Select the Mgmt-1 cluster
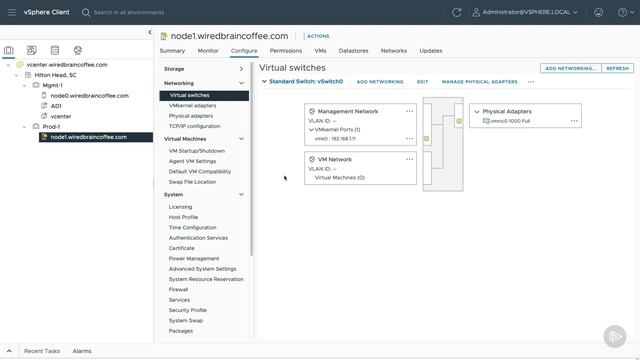The image size is (640, 360). [52, 85]
